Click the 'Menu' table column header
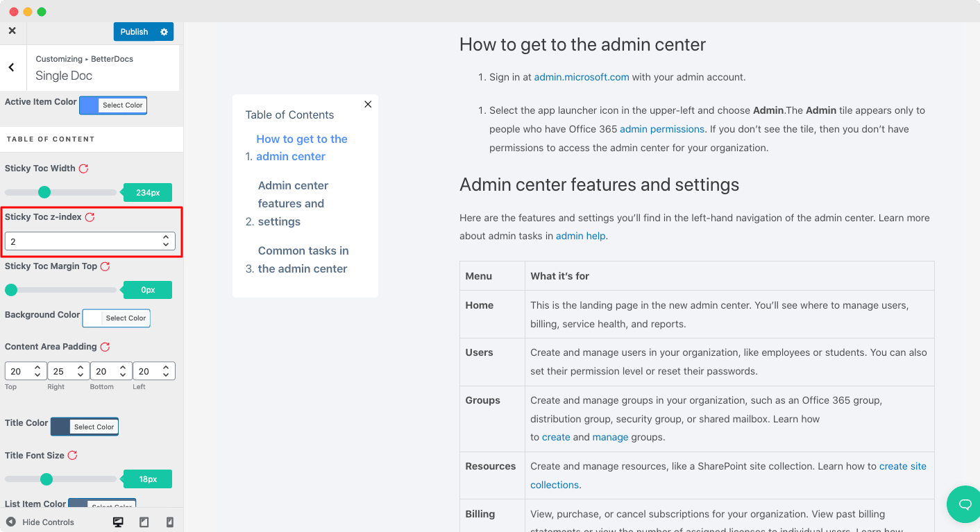The image size is (980, 532). 492,276
